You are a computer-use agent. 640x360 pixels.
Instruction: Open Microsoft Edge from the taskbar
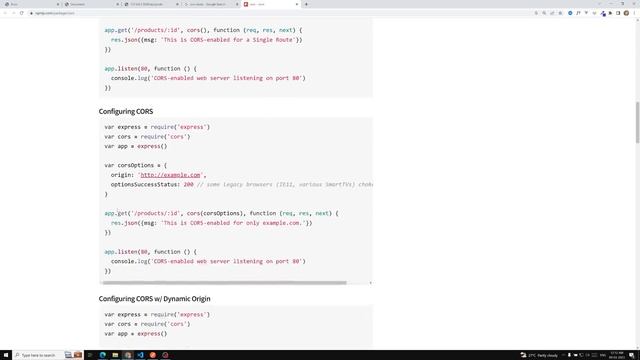102,355
